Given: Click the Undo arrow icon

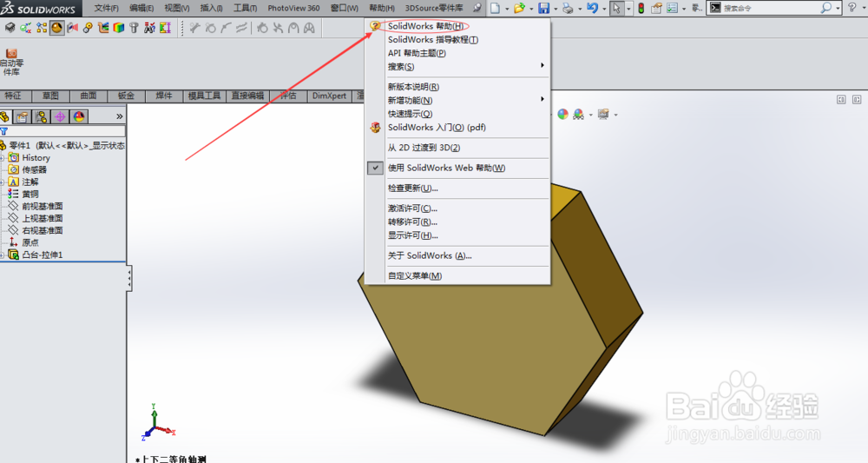Looking at the screenshot, I should (592, 8).
